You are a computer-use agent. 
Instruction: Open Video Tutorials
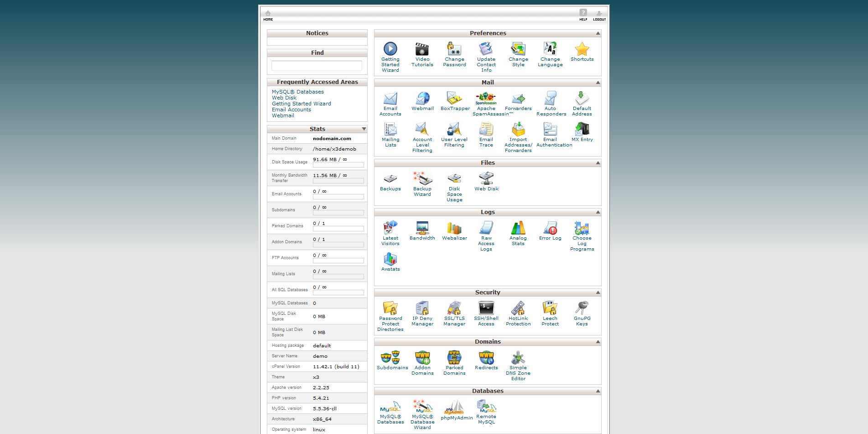tap(422, 49)
